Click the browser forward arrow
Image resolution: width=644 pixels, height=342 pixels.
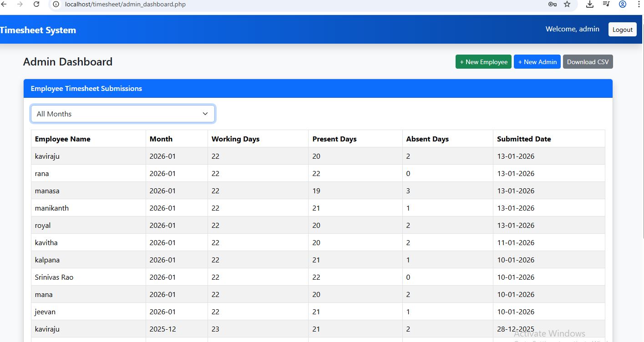click(20, 4)
